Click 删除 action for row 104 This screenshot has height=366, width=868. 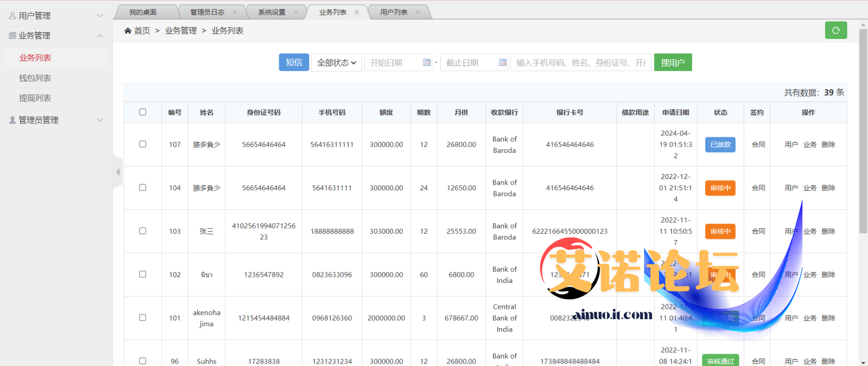click(828, 188)
